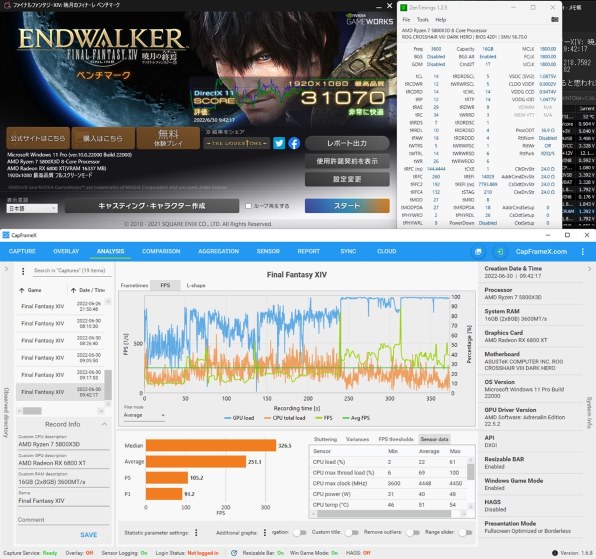
Task: Collapse the Record Info section
Action: coord(105,424)
